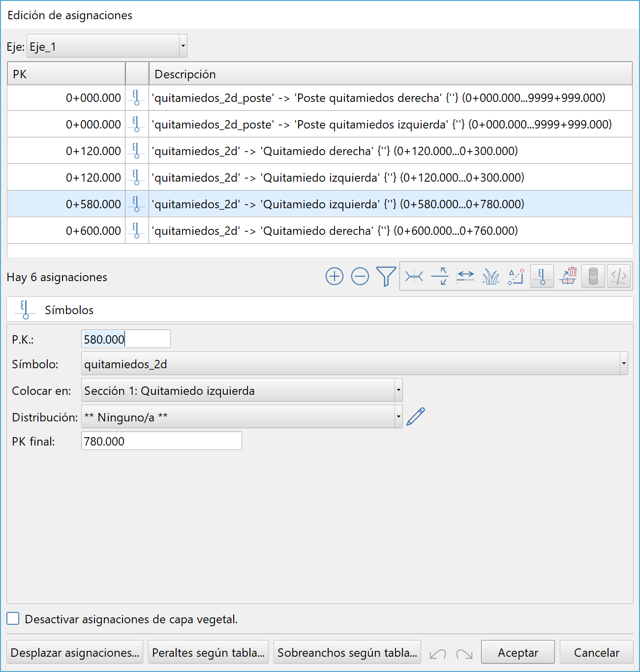Click the excavation delete trash icon

[568, 276]
